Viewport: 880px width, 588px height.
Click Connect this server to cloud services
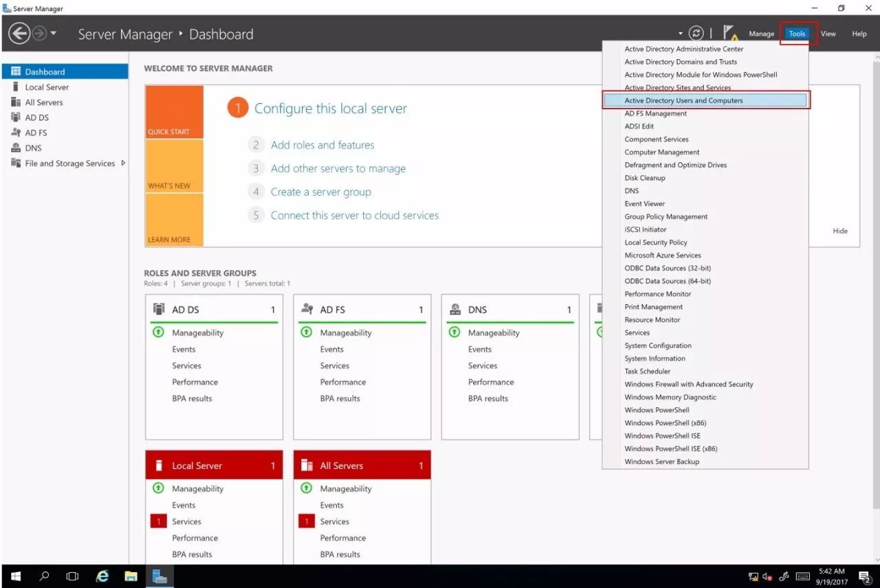(x=355, y=215)
